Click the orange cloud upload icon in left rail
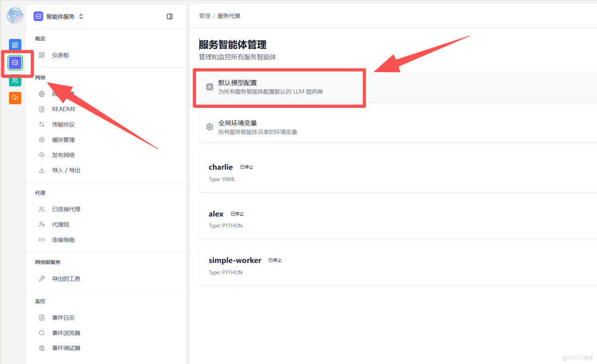The image size is (597, 364). 15,98
